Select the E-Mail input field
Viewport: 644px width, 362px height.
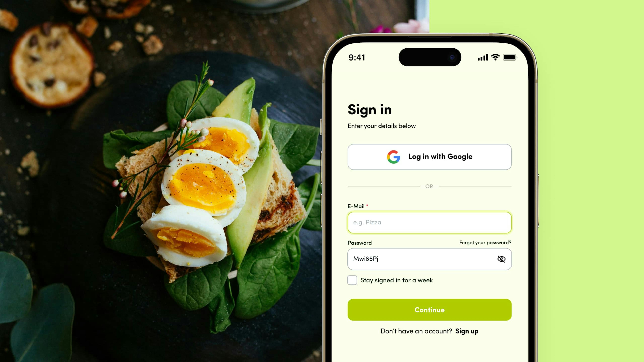(429, 222)
